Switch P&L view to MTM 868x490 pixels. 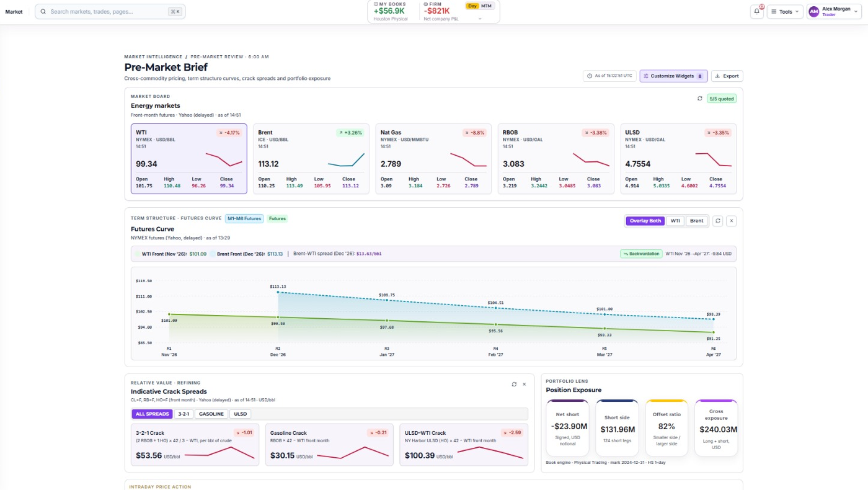coord(486,6)
